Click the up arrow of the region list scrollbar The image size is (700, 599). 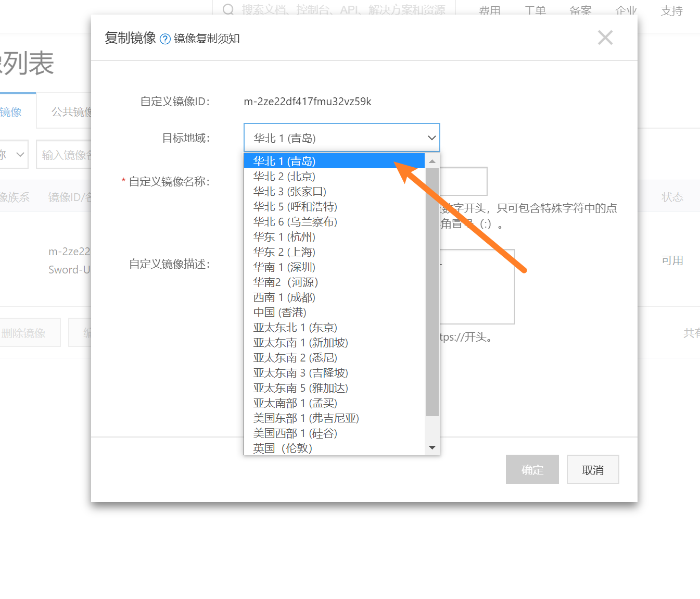point(432,161)
